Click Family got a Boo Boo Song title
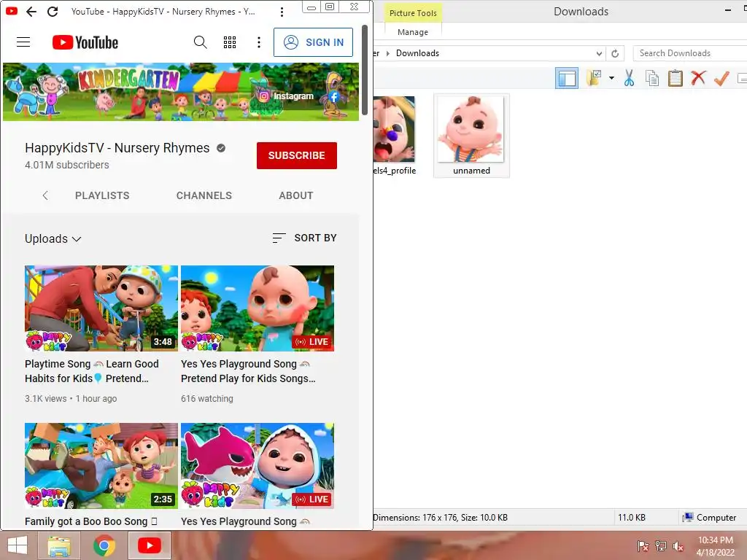 (91, 521)
